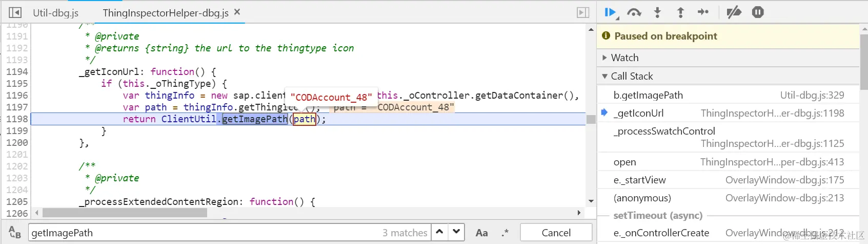Viewport: 868px width, 244px height.
Task: Click the Paused on breakpoint banner
Action: pos(728,36)
